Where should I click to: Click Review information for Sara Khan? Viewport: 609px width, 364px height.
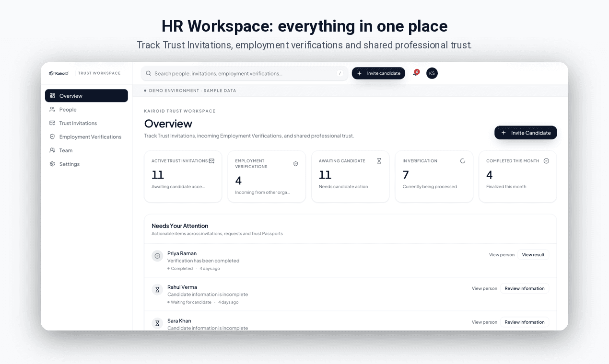[525, 322]
